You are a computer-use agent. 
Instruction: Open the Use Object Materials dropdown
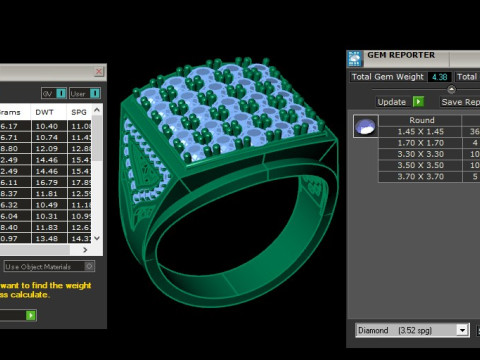[49, 266]
